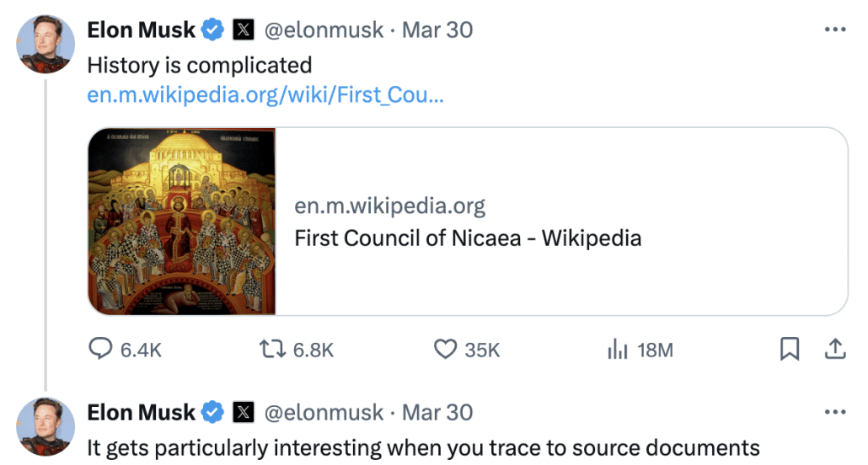868x465 pixels.
Task: Open the second tweet about source documents
Action: tap(423, 447)
